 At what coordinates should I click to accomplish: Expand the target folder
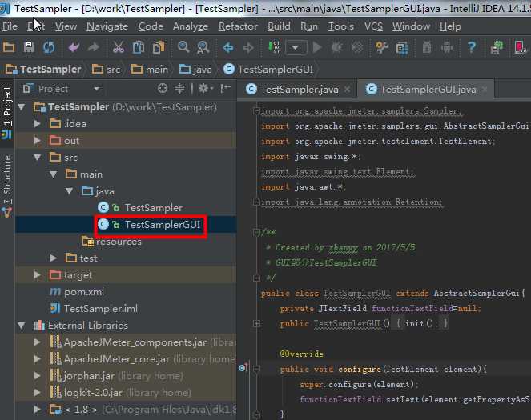point(38,275)
